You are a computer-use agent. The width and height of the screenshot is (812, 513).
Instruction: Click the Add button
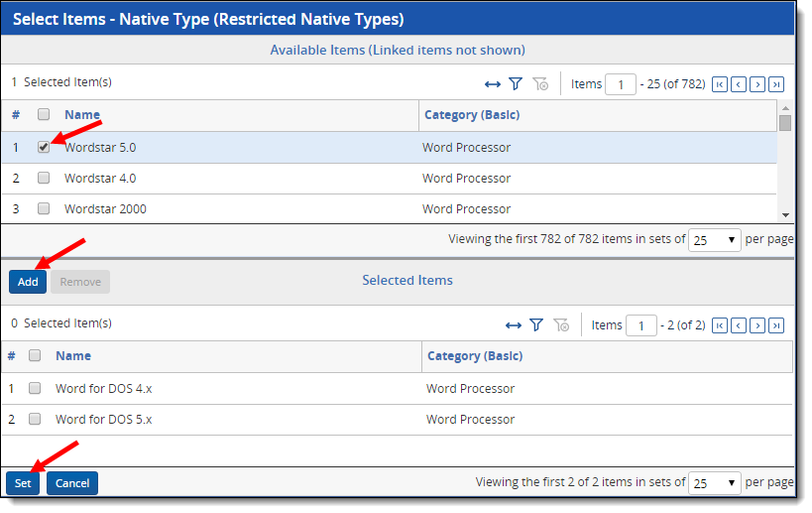28,282
